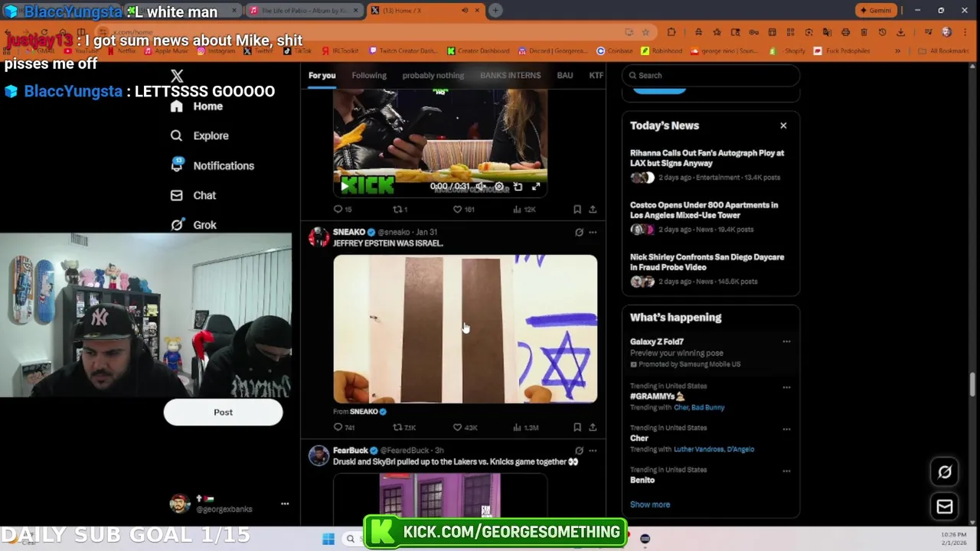Open the Home page from the sidebar
This screenshot has height=551, width=980.
197,106
